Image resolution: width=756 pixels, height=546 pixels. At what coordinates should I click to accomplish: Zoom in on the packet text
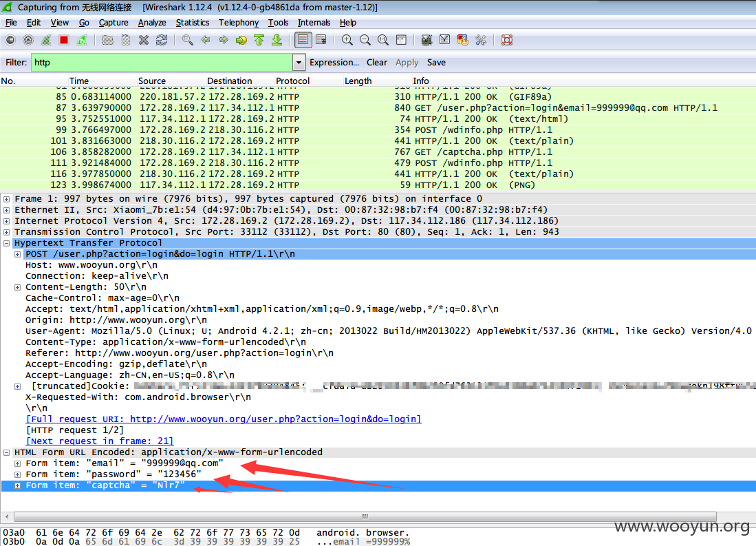[347, 40]
